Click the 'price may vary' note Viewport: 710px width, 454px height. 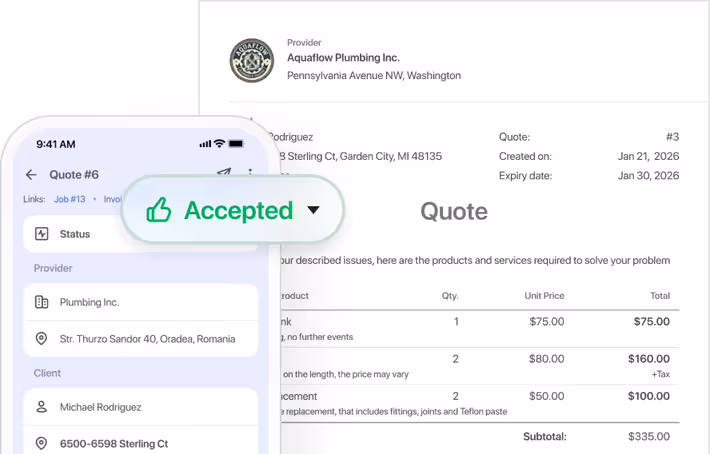click(345, 374)
